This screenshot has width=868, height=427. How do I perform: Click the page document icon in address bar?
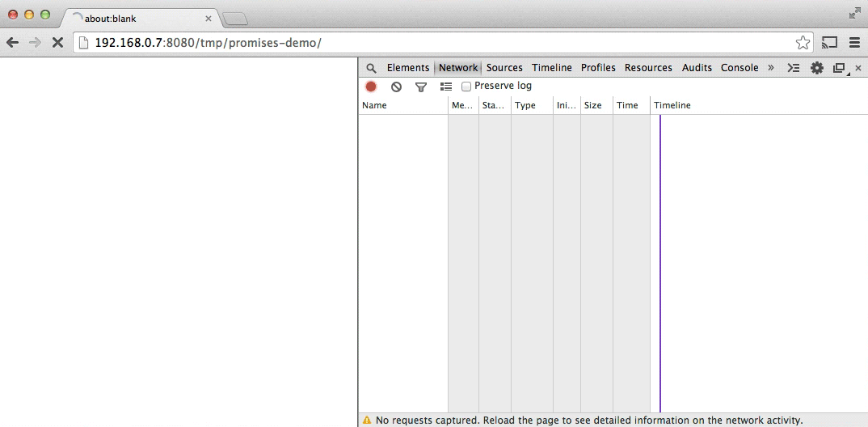coord(84,43)
